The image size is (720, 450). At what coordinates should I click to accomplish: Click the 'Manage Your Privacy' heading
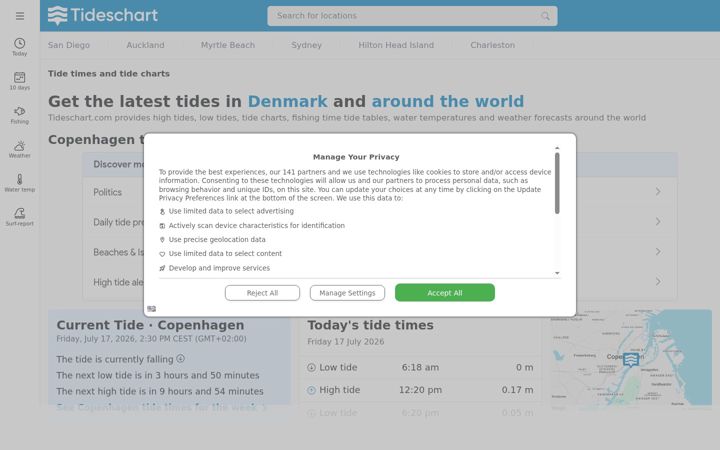(356, 157)
